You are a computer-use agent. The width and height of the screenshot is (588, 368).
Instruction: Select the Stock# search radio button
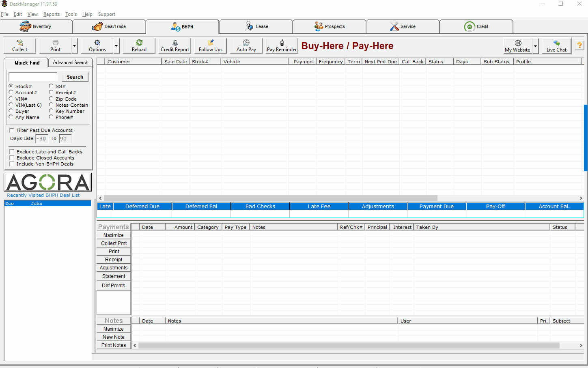pyautogui.click(x=11, y=86)
